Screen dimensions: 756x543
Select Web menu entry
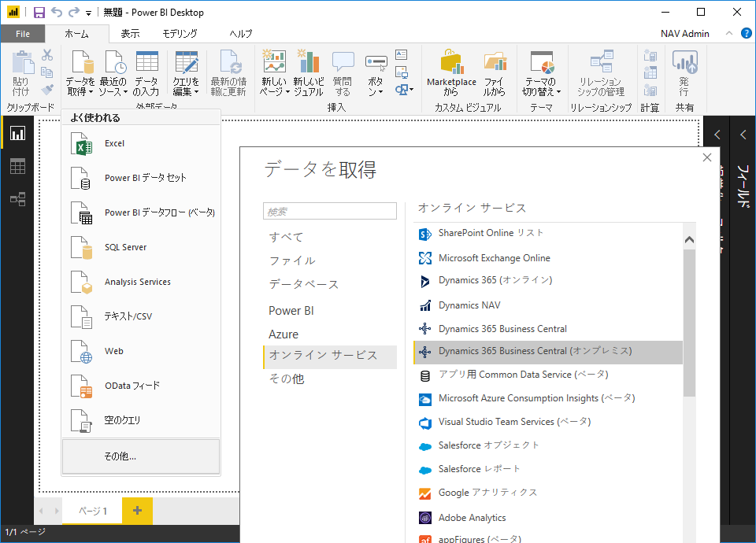coord(141,351)
